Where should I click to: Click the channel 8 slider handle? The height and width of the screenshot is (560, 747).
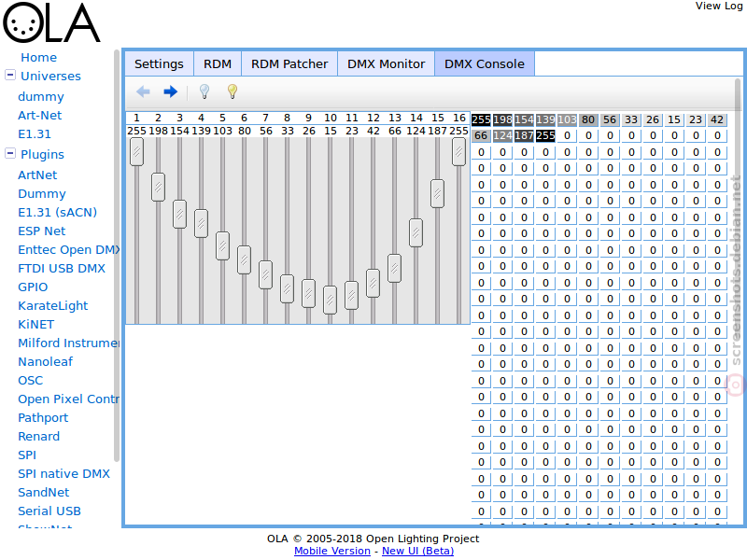tap(287, 288)
